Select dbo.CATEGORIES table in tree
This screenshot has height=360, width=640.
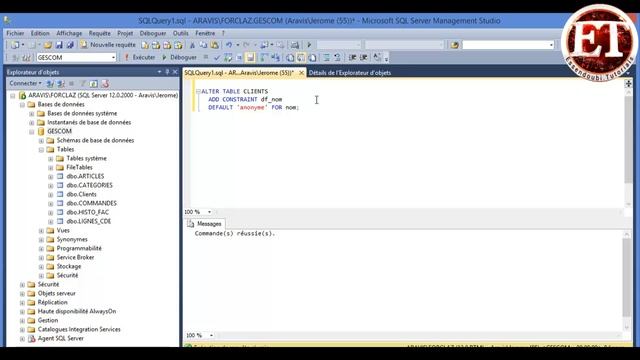click(x=89, y=185)
